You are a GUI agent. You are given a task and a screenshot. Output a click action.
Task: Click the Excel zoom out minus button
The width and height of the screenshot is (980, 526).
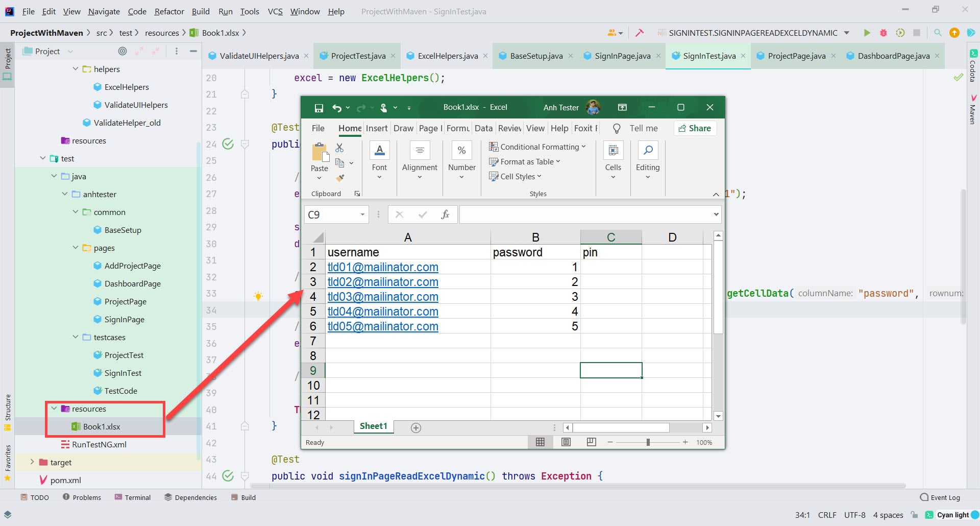coord(610,442)
